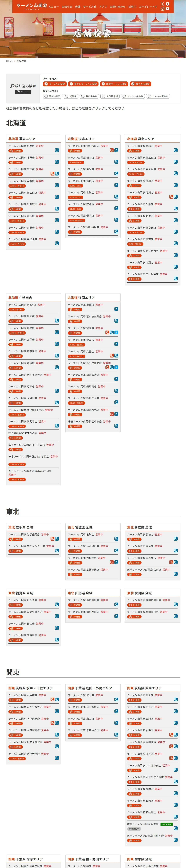Open the メニュー nav item
This screenshot has width=186, height=868.
[x=54, y=7]
